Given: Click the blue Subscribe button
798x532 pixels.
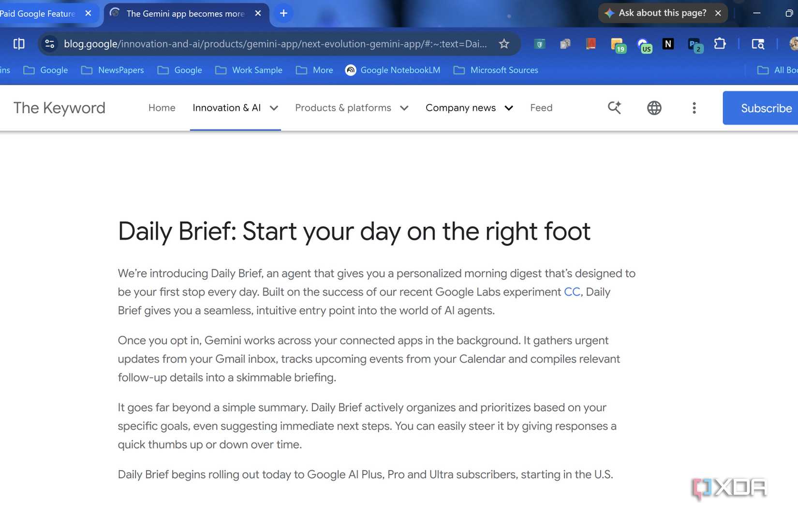Looking at the screenshot, I should coord(760,108).
